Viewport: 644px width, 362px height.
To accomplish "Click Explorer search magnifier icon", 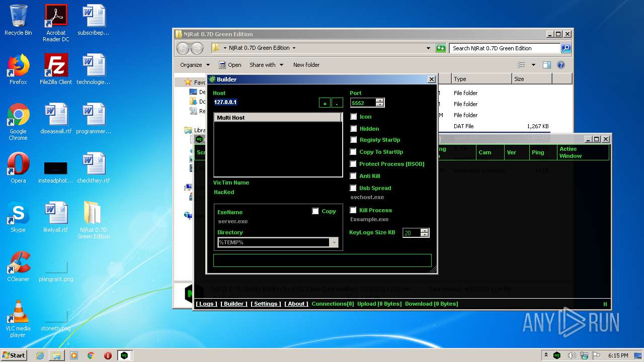I will [566, 48].
